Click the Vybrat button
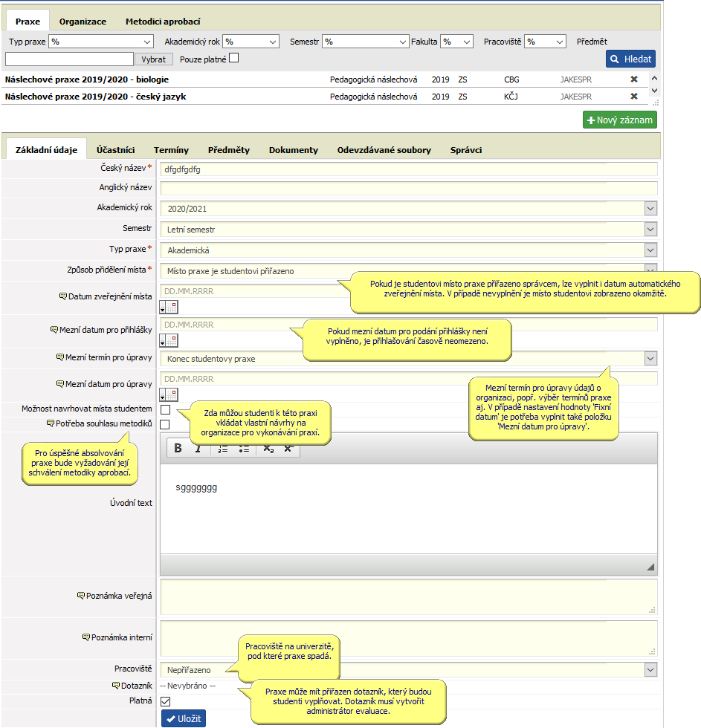The width and height of the screenshot is (701, 728). [x=154, y=59]
